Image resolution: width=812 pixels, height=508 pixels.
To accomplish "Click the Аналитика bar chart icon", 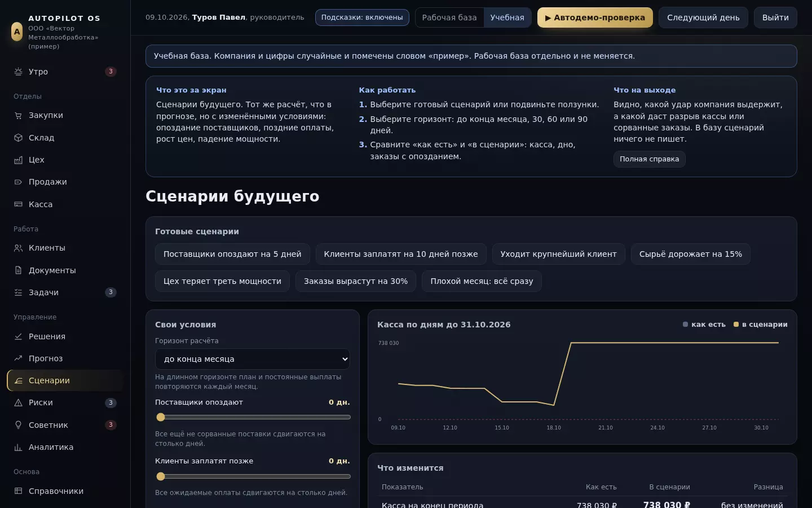I will 18,447.
